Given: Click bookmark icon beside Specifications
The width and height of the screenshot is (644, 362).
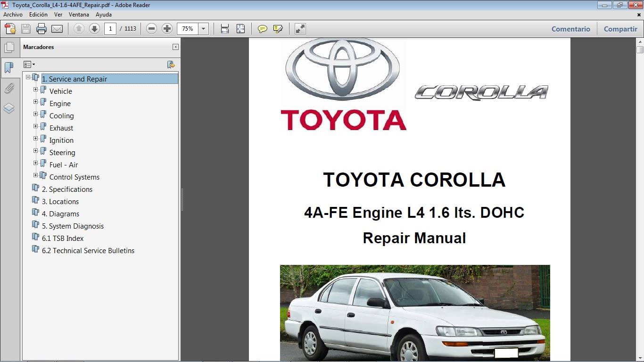Looking at the screenshot, I should tap(36, 189).
